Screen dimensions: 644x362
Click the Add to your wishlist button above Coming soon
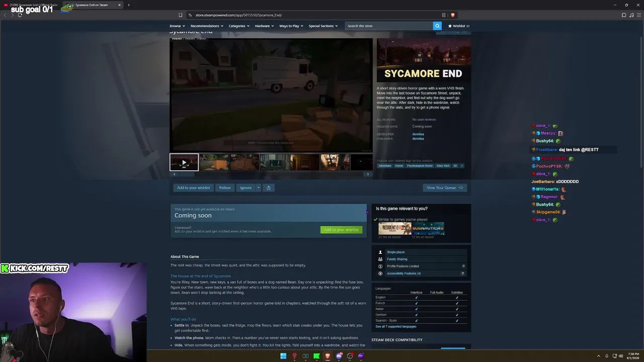[x=193, y=188]
